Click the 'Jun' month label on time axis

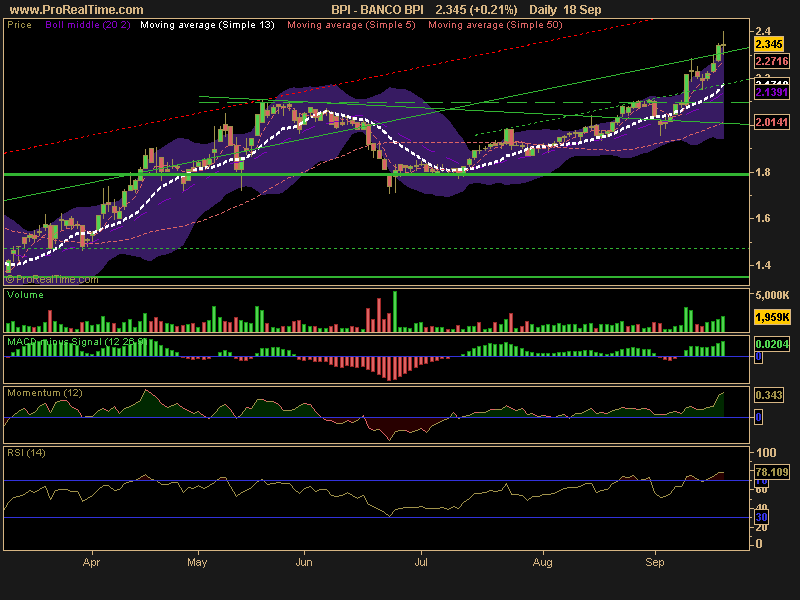(x=304, y=562)
